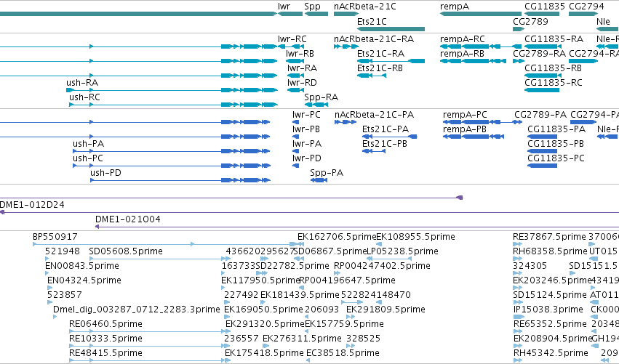Select the nAcRbeta-21C-PA protein label
Screen dimensions: 619x364
point(375,115)
